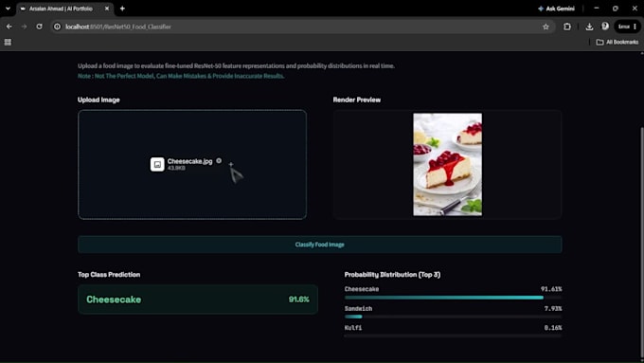Click the browser forward arrow
The width and height of the screenshot is (644, 363).
[x=24, y=27]
